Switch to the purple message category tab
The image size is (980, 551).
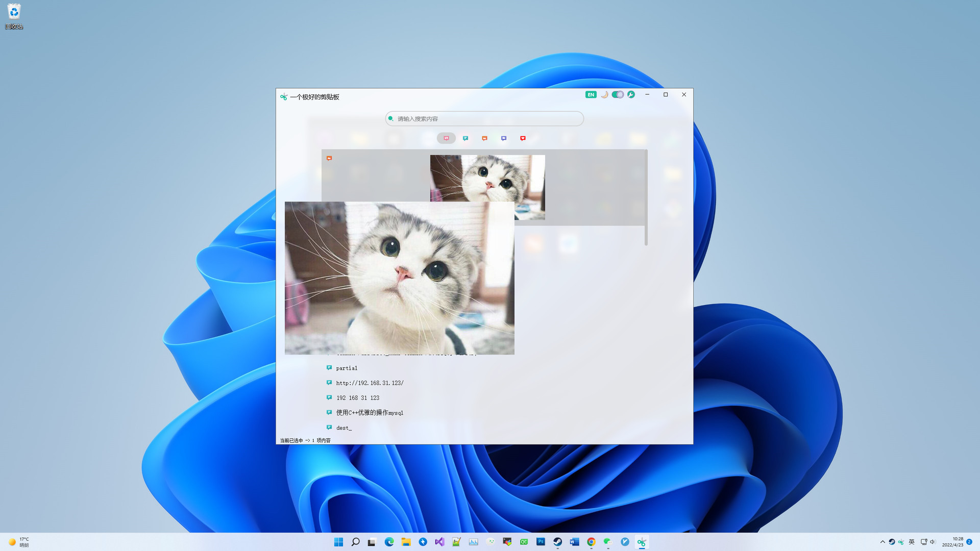[x=504, y=138]
